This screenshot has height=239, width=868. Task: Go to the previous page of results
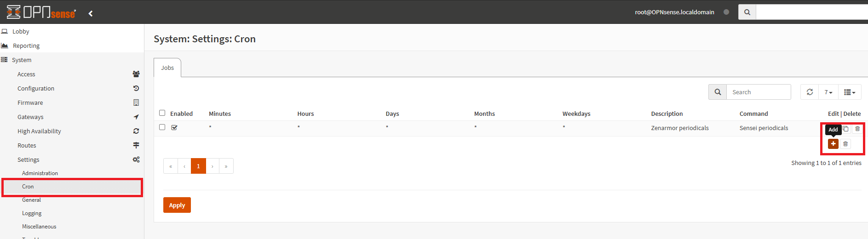point(184,166)
